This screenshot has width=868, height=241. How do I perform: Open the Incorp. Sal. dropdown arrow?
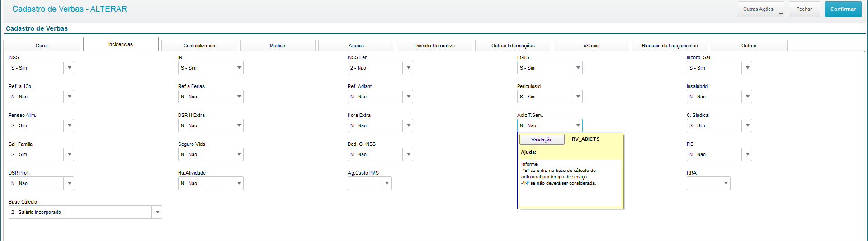[x=747, y=68]
